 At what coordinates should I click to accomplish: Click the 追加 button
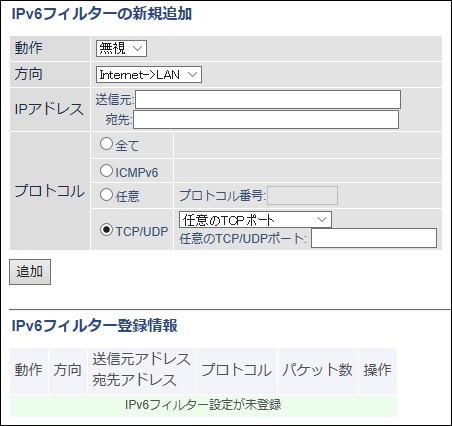click(30, 272)
